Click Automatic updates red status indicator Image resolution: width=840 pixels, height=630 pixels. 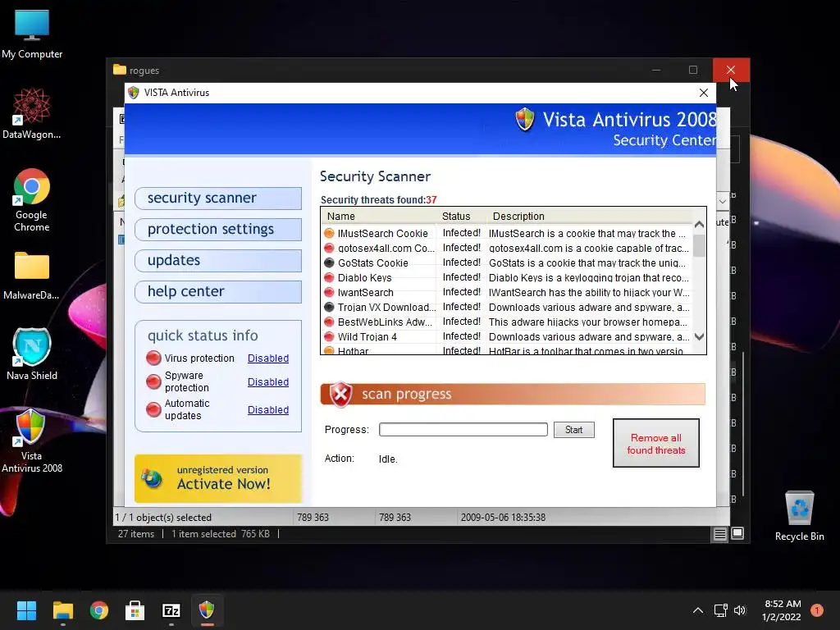coord(153,409)
